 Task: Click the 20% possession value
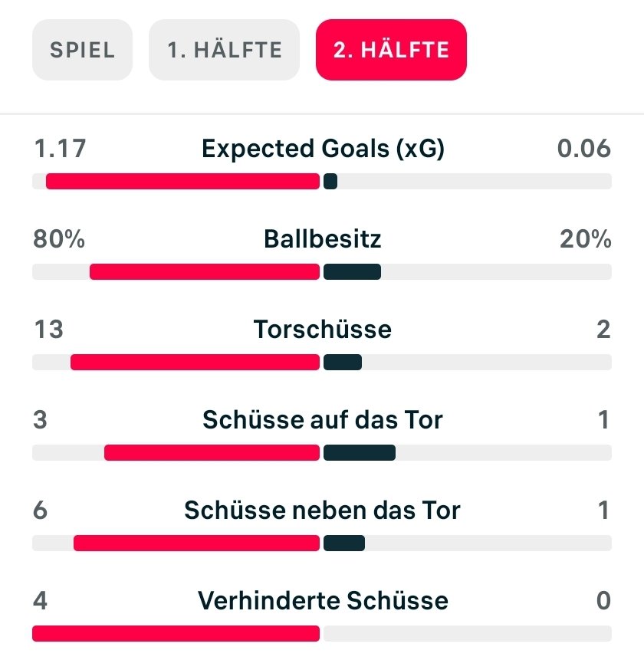[586, 239]
